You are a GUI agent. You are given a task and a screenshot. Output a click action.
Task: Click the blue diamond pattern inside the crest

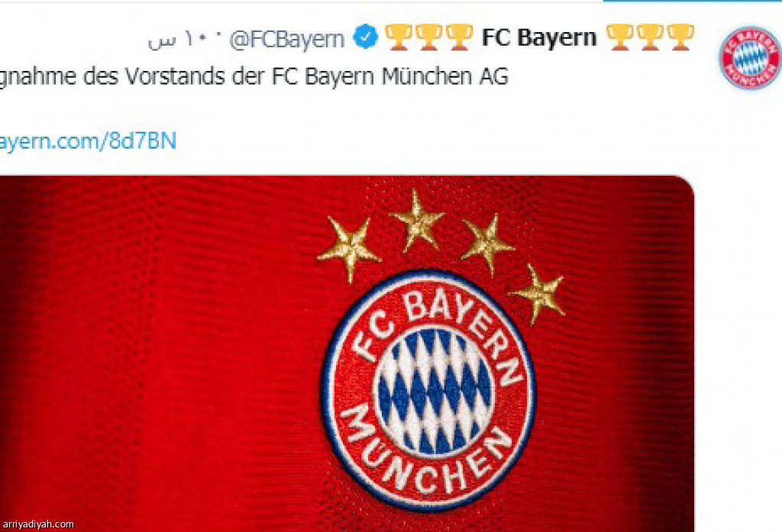pos(434,392)
